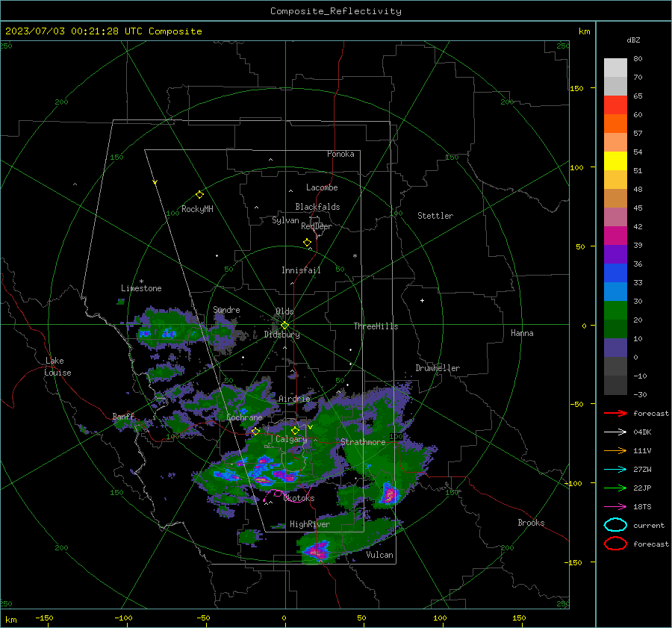Pick the 54 dBZ yellow swatch
This screenshot has width=672, height=628.
click(x=615, y=161)
